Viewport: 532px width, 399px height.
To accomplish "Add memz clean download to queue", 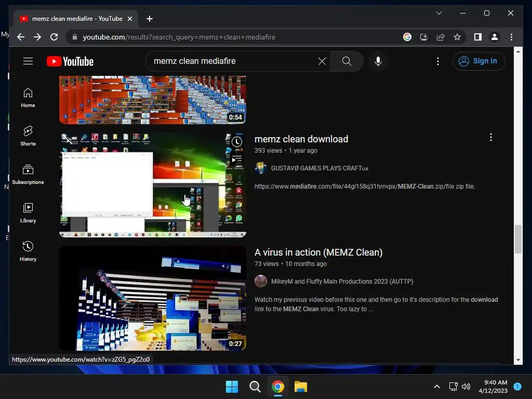I will coord(237,158).
